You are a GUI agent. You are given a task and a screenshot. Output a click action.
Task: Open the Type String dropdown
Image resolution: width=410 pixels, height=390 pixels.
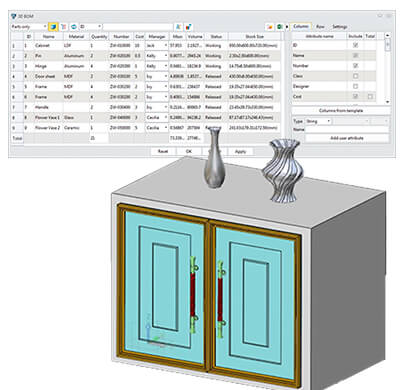(318, 121)
